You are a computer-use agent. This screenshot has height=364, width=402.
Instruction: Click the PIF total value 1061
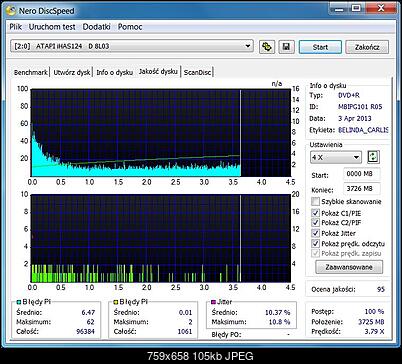coord(185,331)
